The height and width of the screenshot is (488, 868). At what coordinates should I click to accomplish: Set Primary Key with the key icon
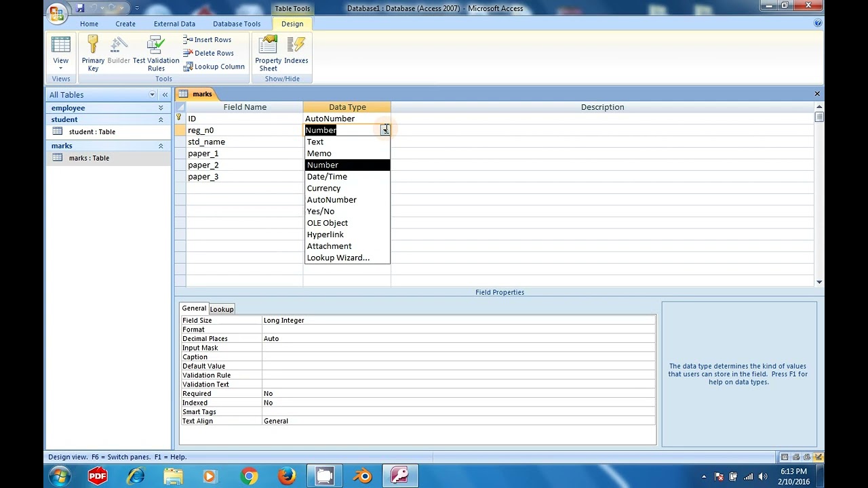93,54
